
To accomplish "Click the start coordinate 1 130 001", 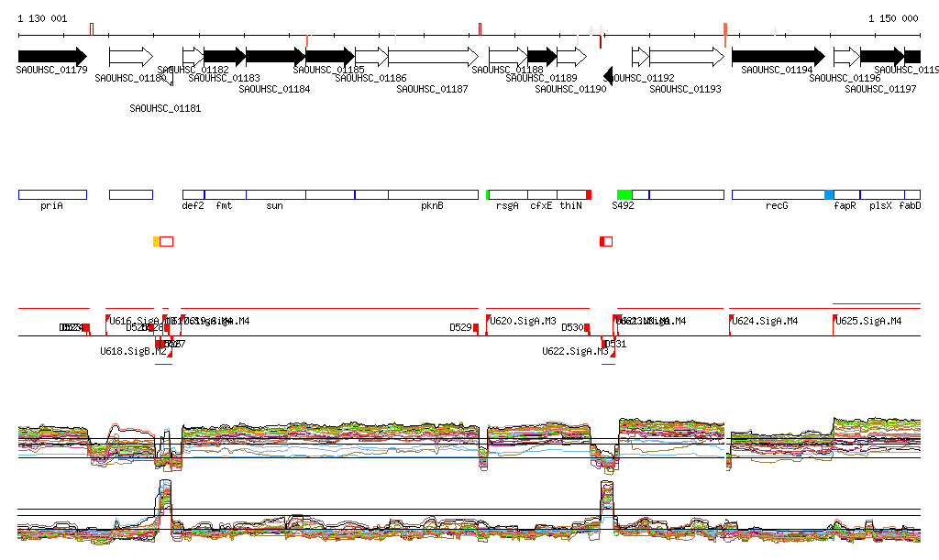I will 42,18.
